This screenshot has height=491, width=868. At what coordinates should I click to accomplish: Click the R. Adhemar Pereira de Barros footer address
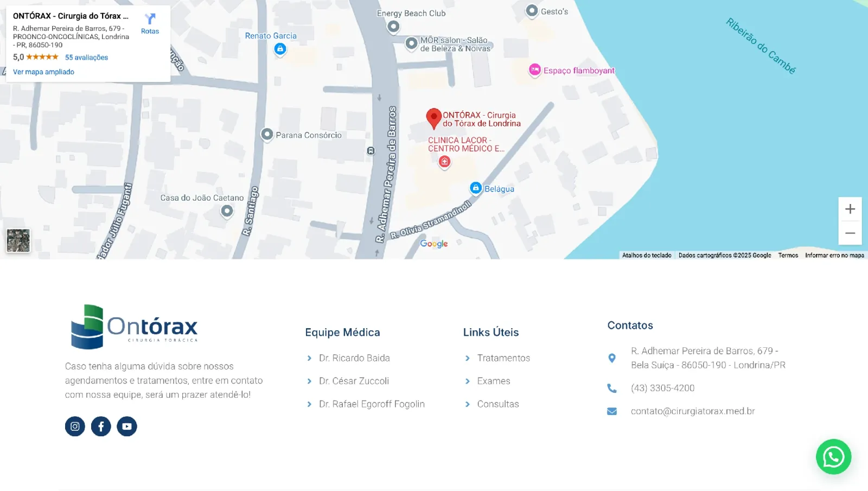[x=708, y=358]
